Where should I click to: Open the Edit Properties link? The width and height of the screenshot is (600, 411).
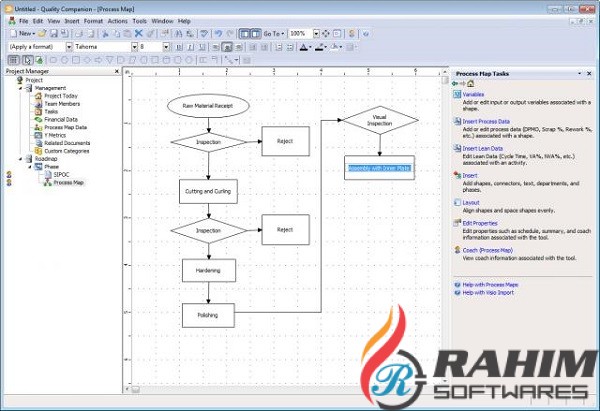(480, 223)
